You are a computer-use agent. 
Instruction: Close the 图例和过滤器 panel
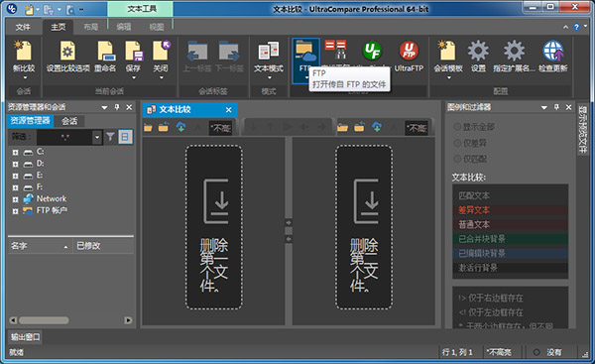coord(568,107)
